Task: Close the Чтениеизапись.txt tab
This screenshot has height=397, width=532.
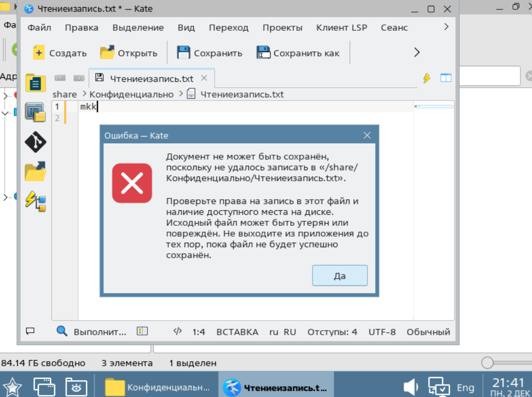Action: point(204,78)
